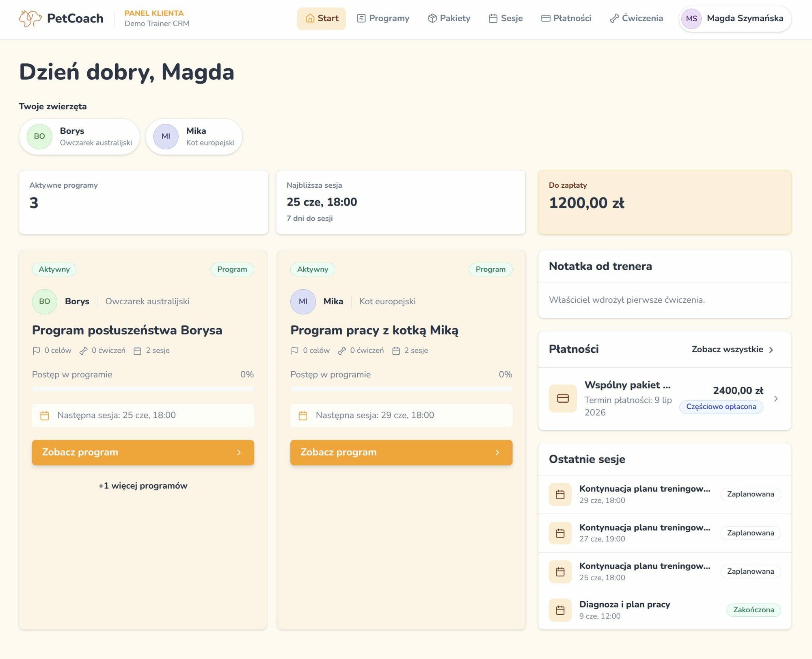This screenshot has height=659, width=812.
Task: Click calendar icon beside next session 25 cze
Action: coord(45,416)
